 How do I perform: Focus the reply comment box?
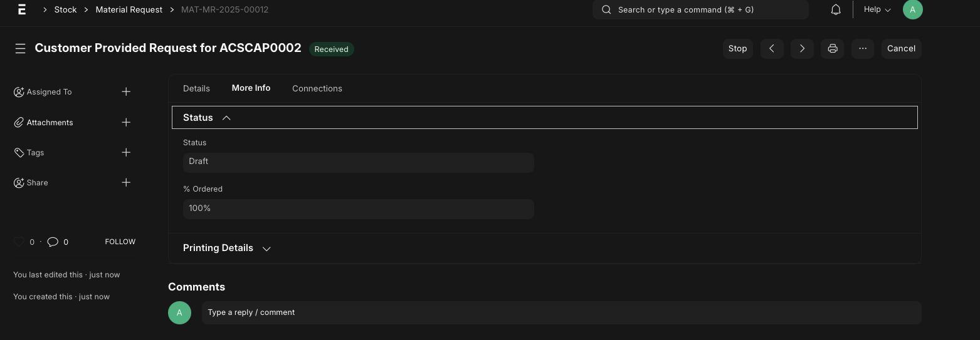tap(561, 312)
